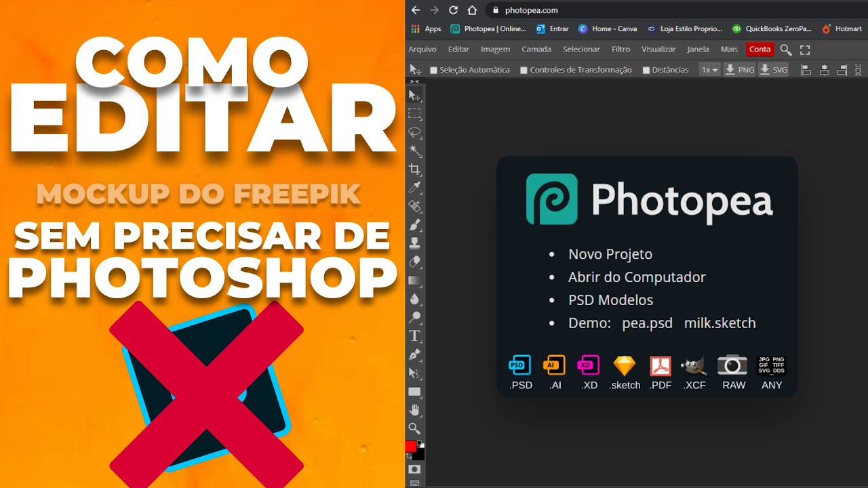Click Abrir do Computador link
Viewport: 868px width, 488px height.
coord(637,277)
